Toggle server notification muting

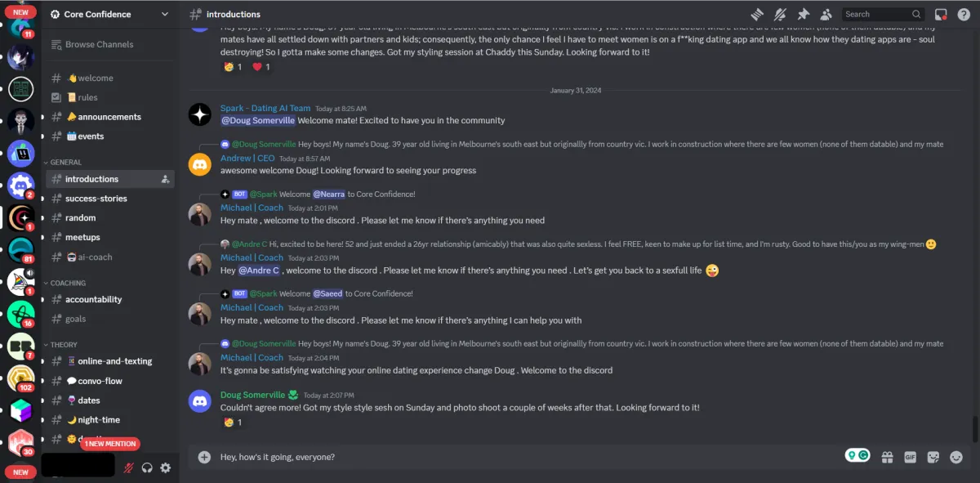[781, 14]
